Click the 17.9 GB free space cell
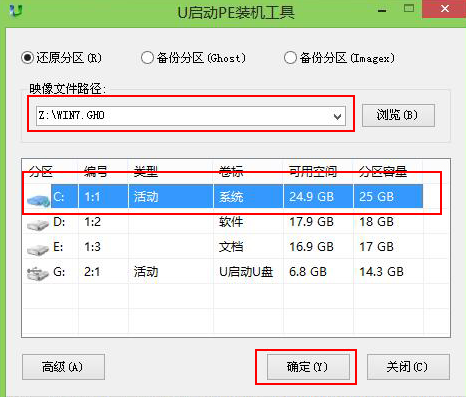The image size is (466, 397). [x=311, y=222]
